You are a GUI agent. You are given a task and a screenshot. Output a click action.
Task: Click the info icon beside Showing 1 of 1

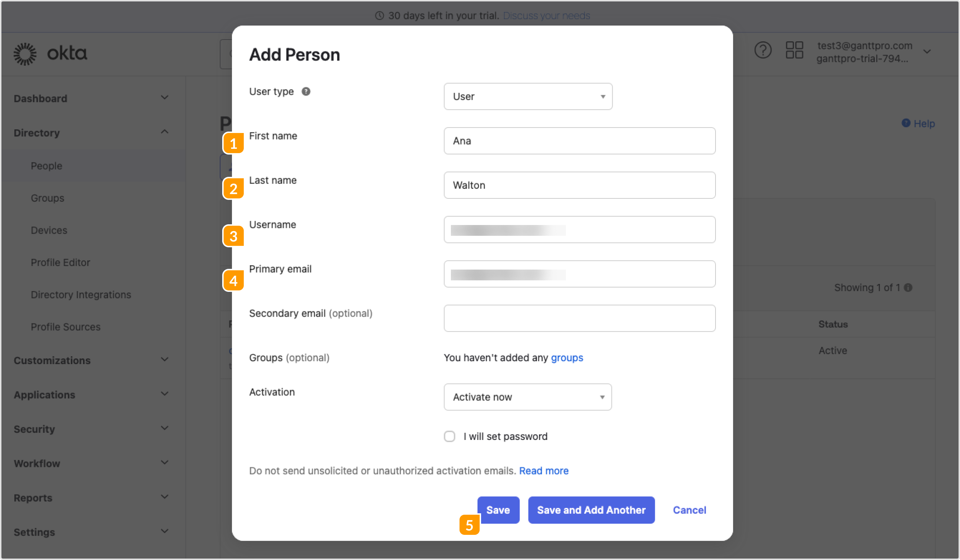click(x=908, y=288)
